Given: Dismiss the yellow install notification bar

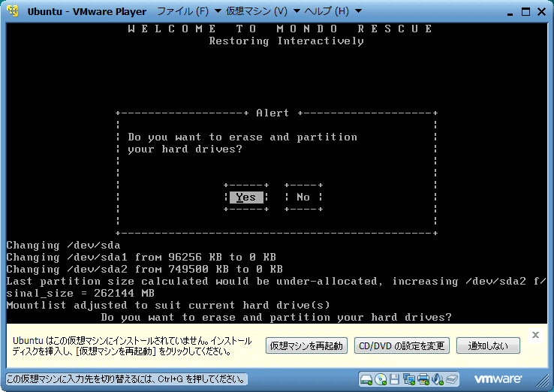Looking at the screenshot, I should point(535,335).
